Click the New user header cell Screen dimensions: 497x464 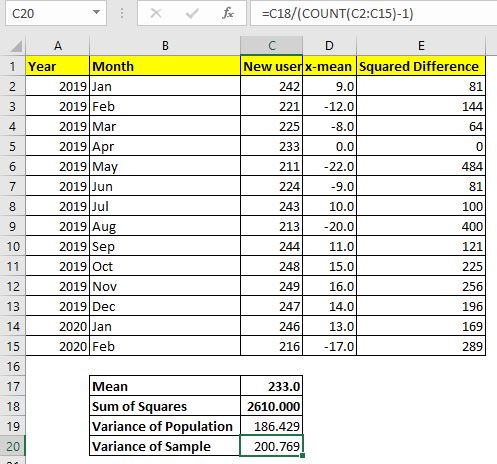[x=271, y=66]
